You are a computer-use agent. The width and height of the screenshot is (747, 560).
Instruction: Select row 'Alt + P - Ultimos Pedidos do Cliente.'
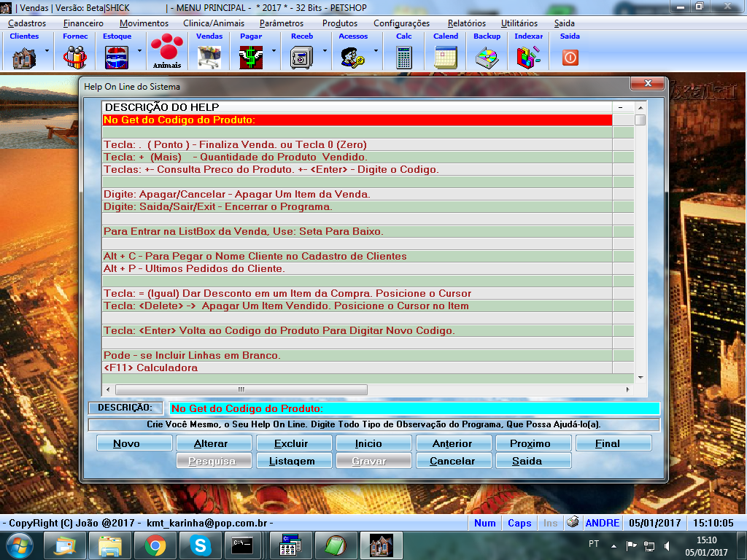point(357,268)
